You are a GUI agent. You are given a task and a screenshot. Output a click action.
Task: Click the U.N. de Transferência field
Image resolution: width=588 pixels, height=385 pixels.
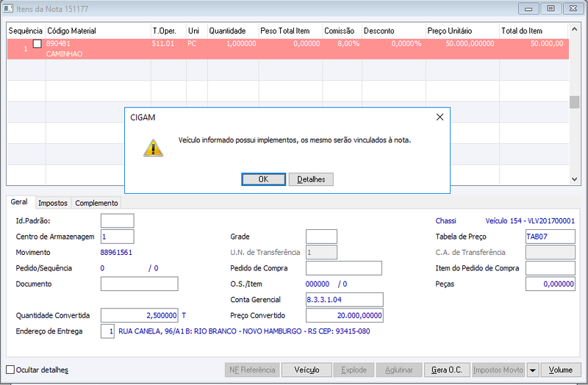pyautogui.click(x=321, y=252)
